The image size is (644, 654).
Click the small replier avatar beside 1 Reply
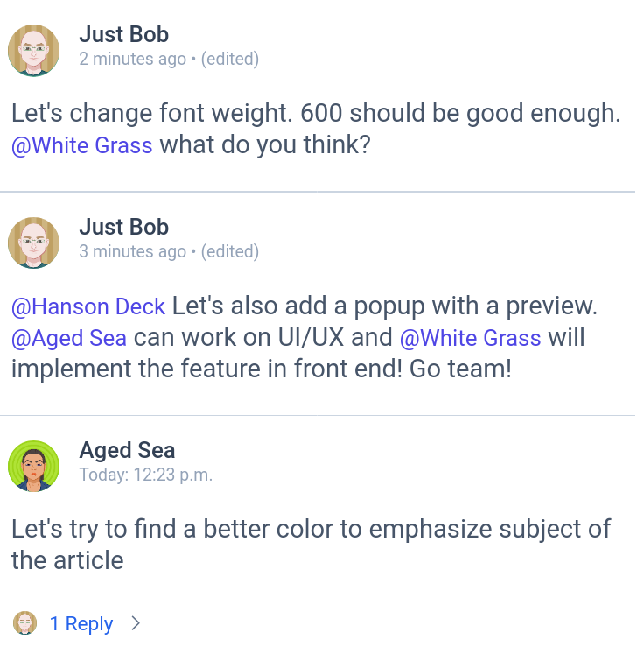click(x=25, y=623)
